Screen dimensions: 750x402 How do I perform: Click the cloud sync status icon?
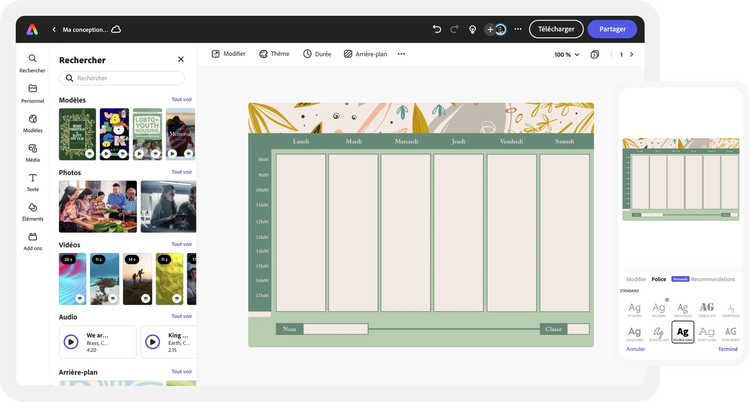pyautogui.click(x=116, y=29)
